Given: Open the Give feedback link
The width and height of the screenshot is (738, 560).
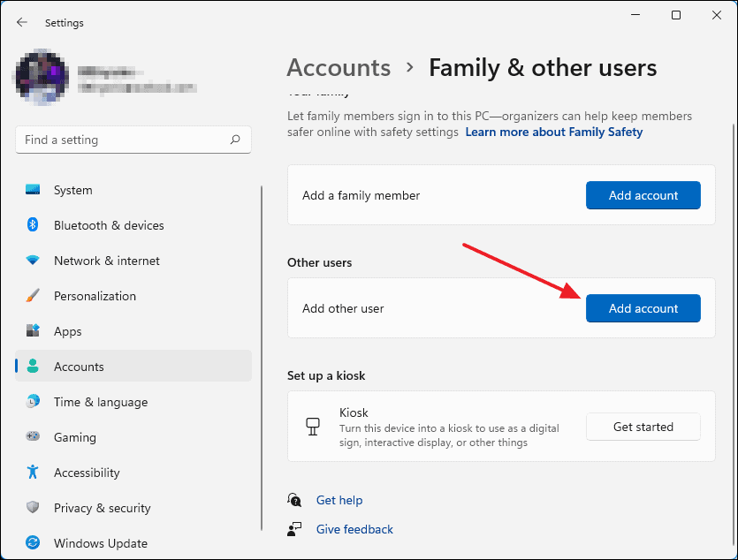Looking at the screenshot, I should (x=354, y=529).
